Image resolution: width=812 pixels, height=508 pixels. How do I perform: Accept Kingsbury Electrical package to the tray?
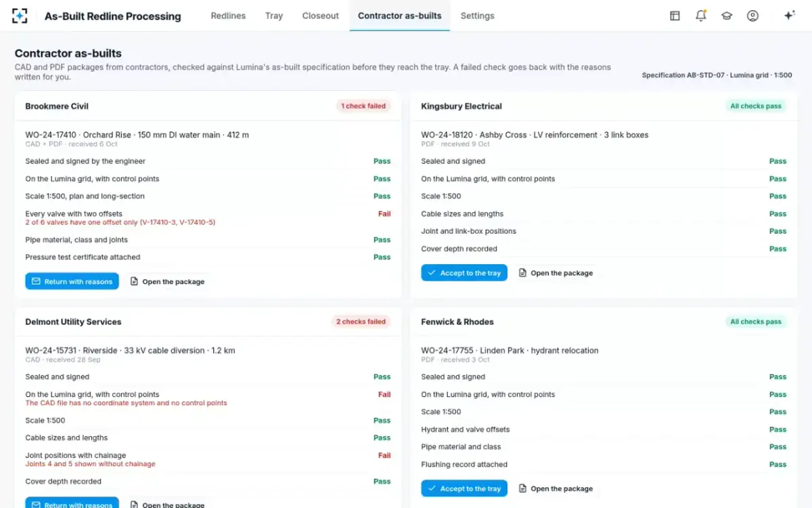(x=464, y=273)
